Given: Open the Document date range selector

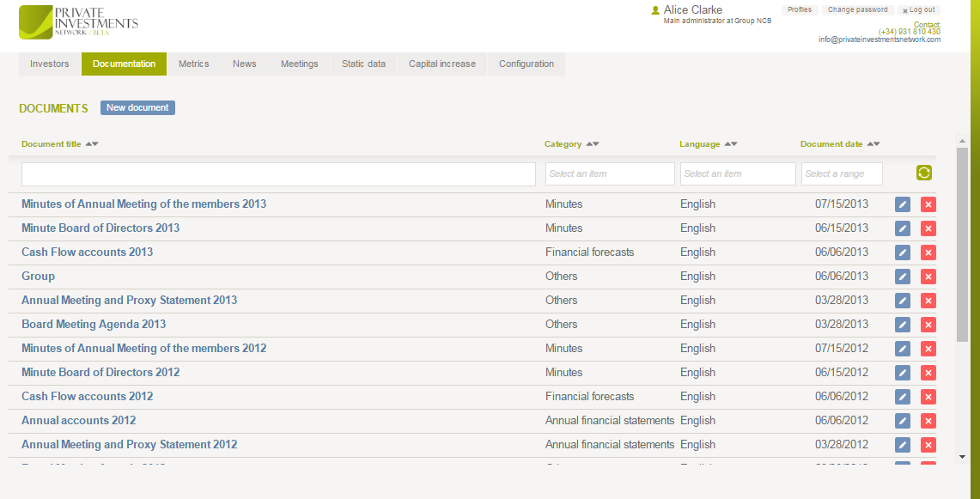Looking at the screenshot, I should pos(842,174).
